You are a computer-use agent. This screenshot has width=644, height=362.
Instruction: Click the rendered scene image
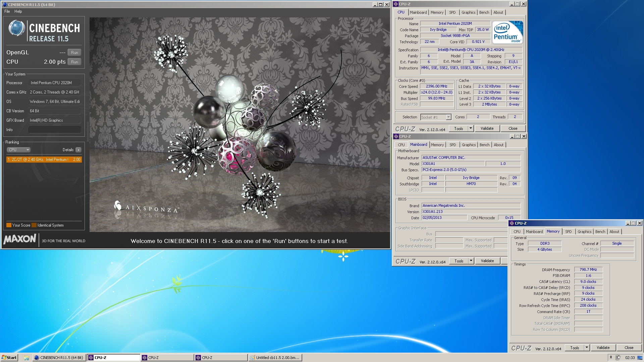click(x=239, y=124)
